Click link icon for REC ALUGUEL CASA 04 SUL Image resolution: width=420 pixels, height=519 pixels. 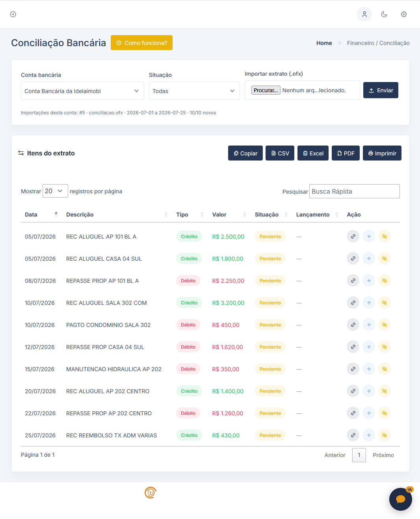pyautogui.click(x=353, y=259)
